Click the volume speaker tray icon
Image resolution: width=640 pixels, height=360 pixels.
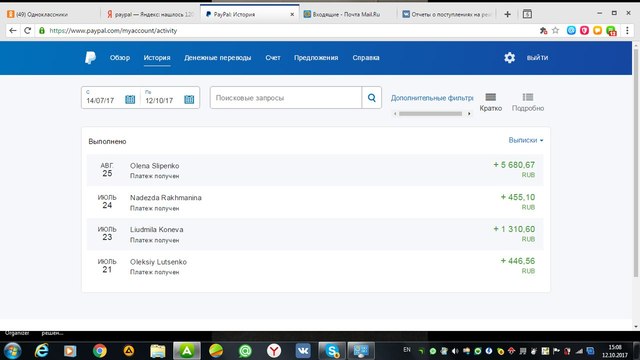[455, 351]
